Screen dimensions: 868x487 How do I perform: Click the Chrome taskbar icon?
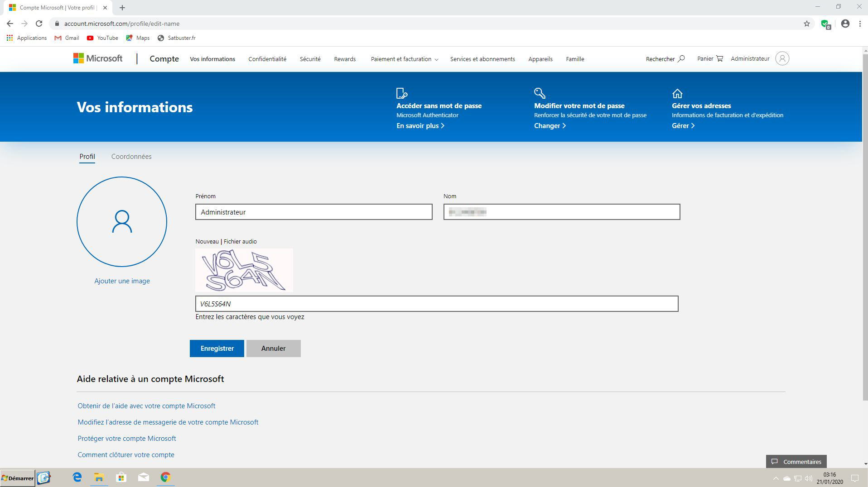coord(165,477)
